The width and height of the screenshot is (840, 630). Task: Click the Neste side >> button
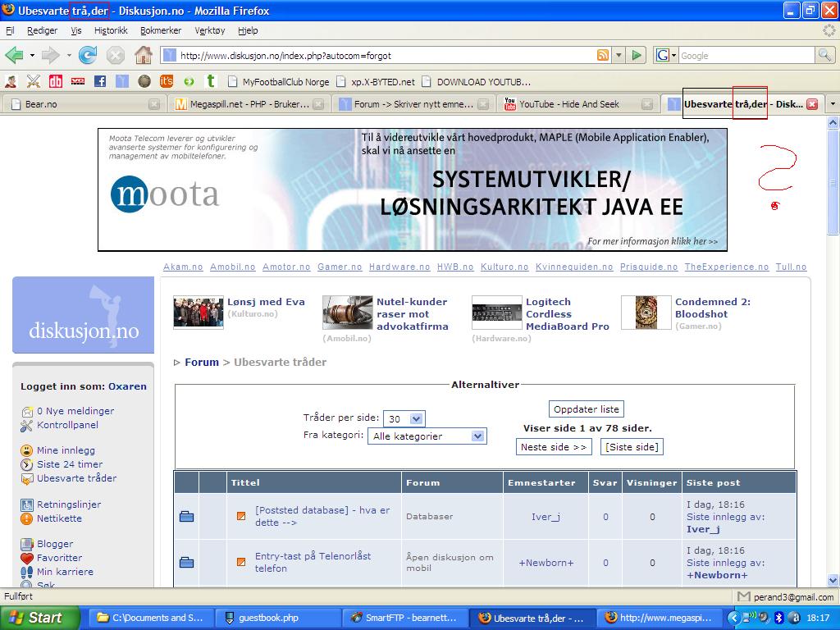[x=554, y=447]
